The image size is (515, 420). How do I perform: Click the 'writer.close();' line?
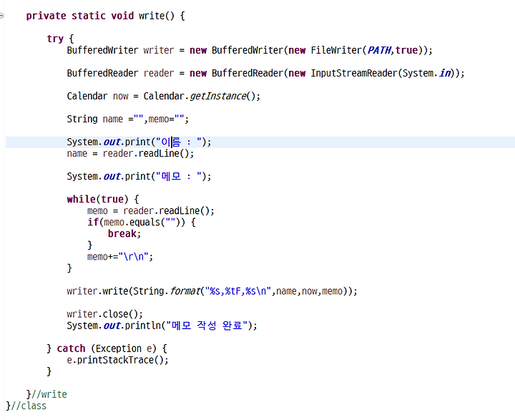coord(104,314)
